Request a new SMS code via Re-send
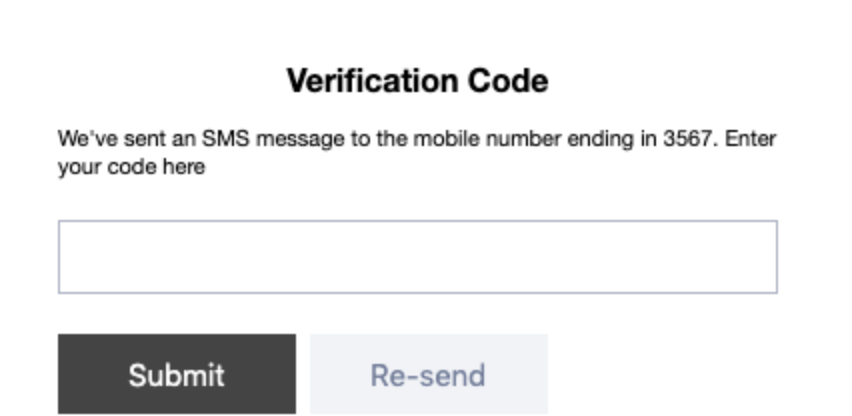Viewport: 852px width, 416px height. [x=428, y=374]
